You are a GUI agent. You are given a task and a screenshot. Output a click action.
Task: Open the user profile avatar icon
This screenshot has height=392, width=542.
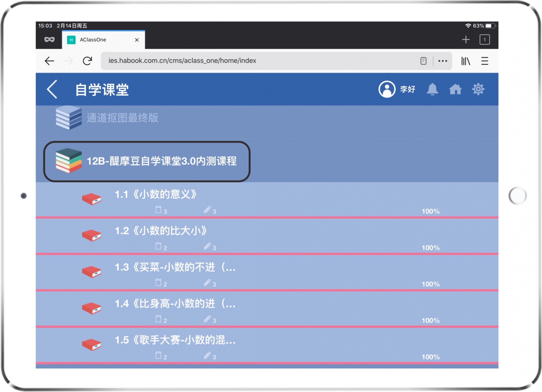[x=387, y=89]
